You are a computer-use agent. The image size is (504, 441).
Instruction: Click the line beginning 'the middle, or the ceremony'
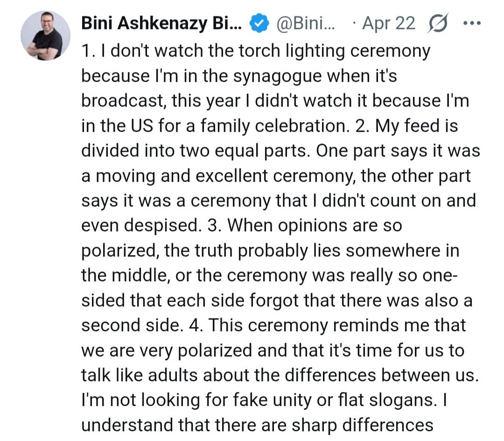270,276
